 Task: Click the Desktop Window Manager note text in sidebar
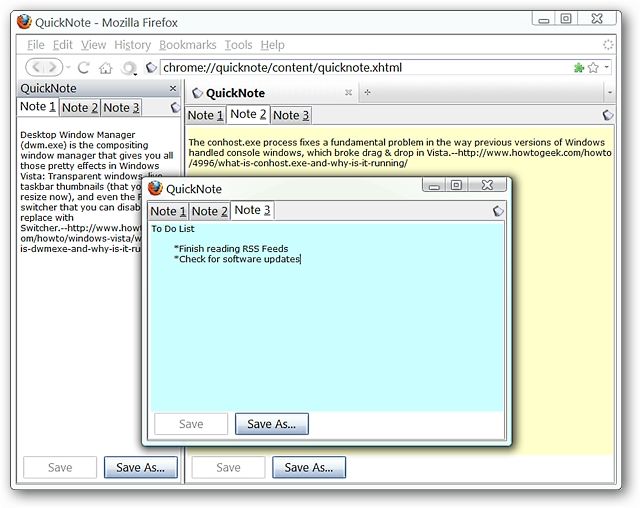coord(97,191)
